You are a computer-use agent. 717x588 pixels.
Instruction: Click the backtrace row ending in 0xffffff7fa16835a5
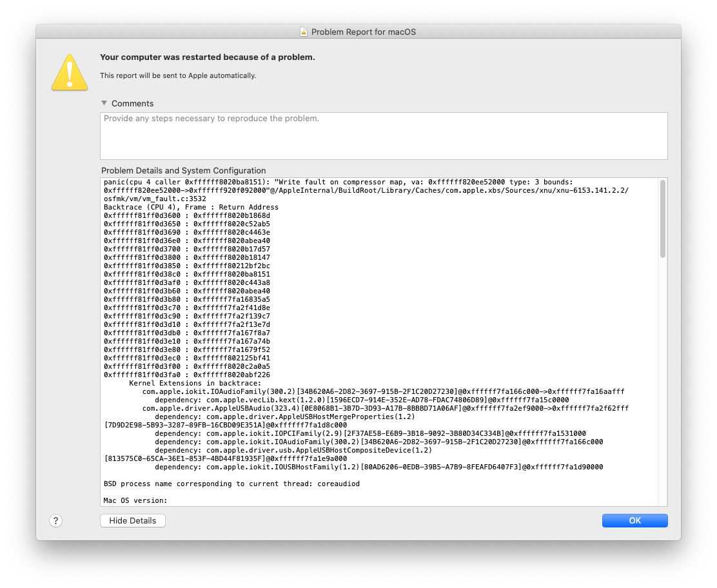point(187,300)
